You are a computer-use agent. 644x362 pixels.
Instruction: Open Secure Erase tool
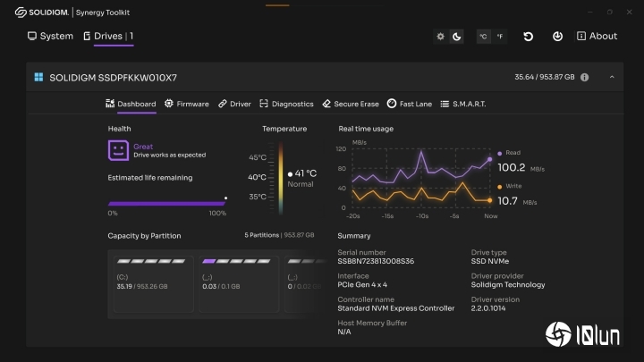351,105
